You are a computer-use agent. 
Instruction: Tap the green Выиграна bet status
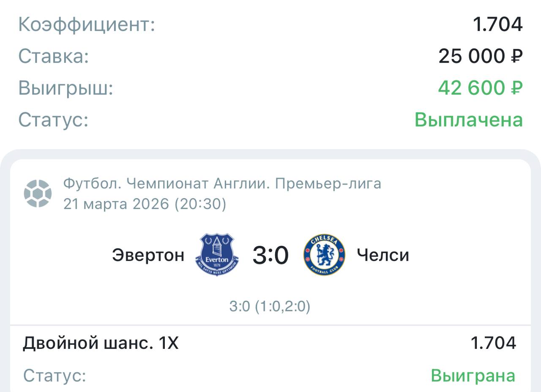[x=473, y=375]
